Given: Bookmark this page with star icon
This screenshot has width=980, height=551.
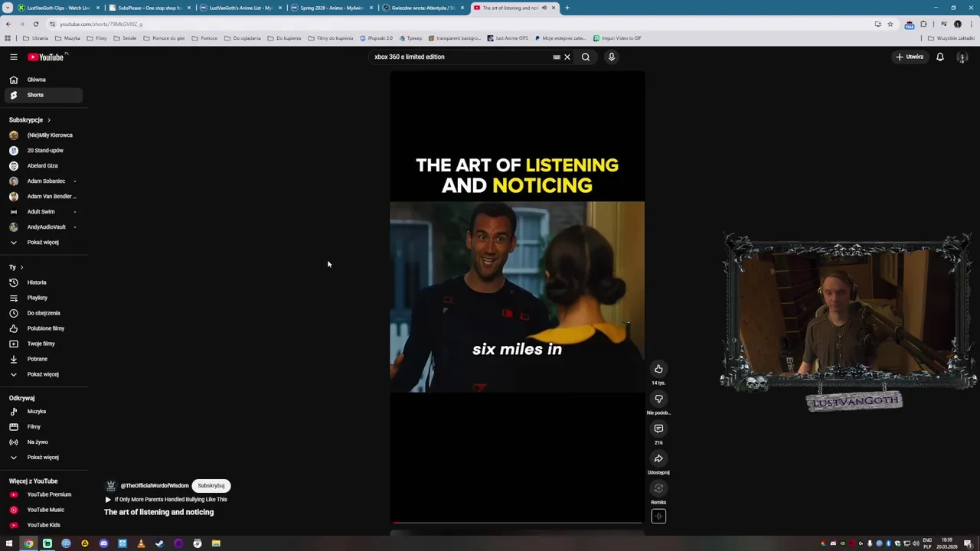Looking at the screenshot, I should pos(890,24).
